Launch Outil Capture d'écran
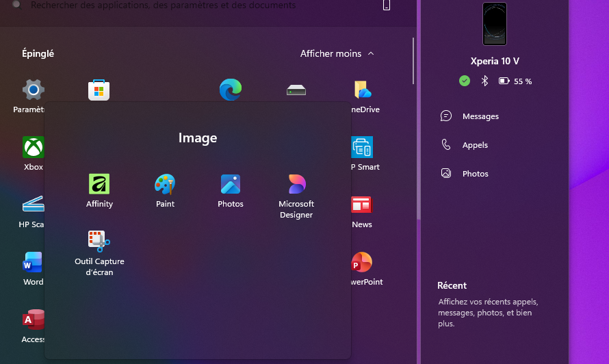 tap(99, 253)
